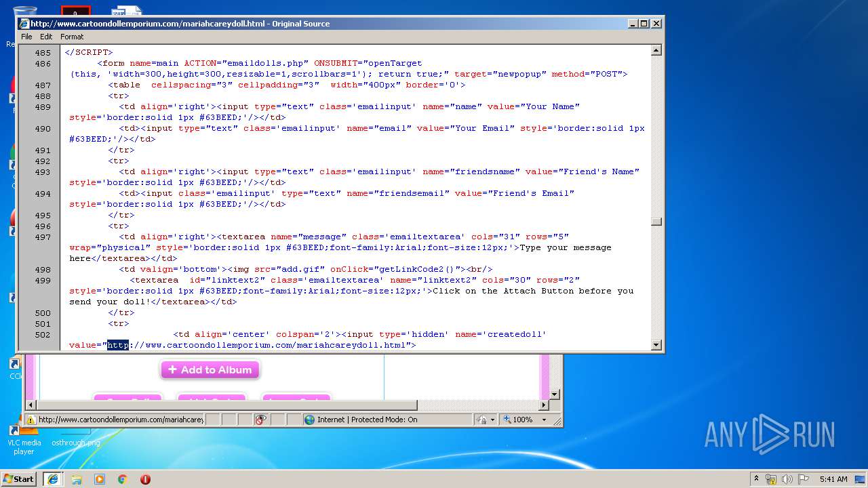Click the Internet zone globe icon
Viewport: 868px width, 488px height.
310,420
